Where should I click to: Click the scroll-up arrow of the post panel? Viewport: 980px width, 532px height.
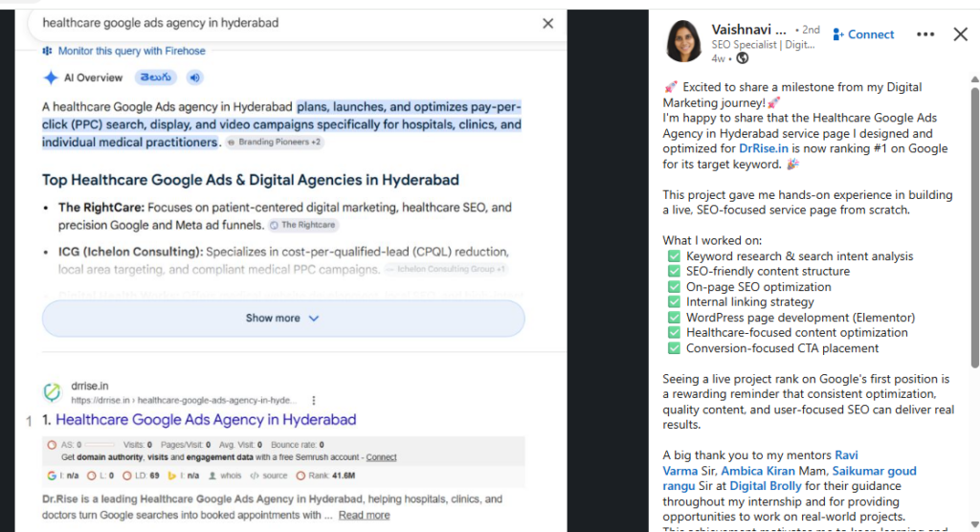pyautogui.click(x=974, y=79)
